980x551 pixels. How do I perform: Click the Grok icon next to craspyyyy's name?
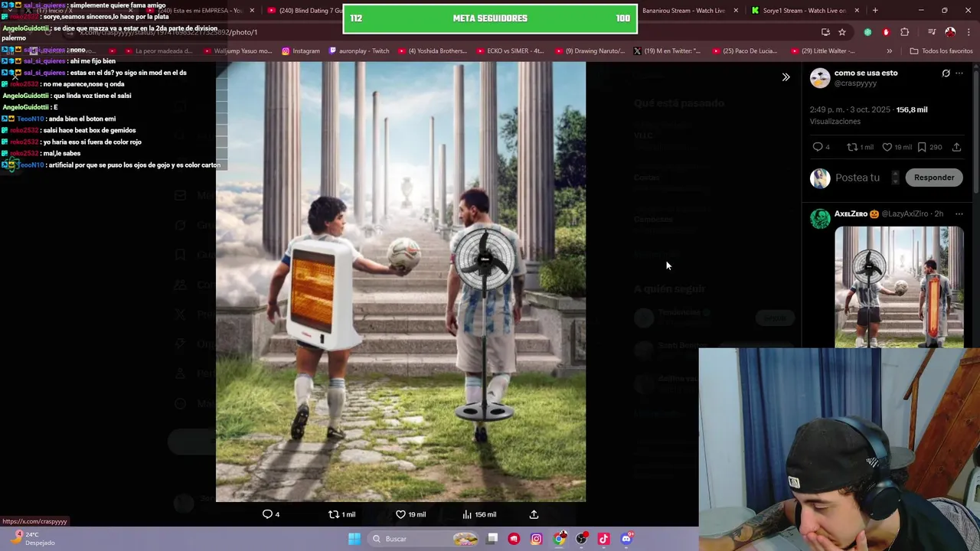pyautogui.click(x=946, y=73)
